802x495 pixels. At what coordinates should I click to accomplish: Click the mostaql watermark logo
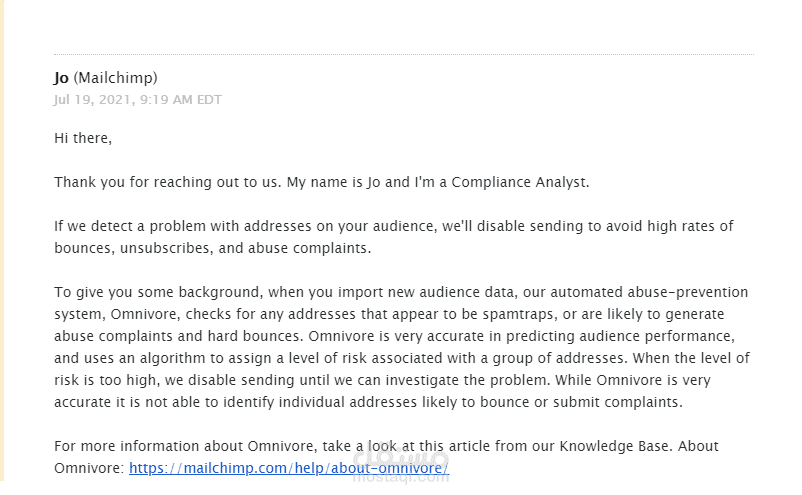tap(402, 463)
